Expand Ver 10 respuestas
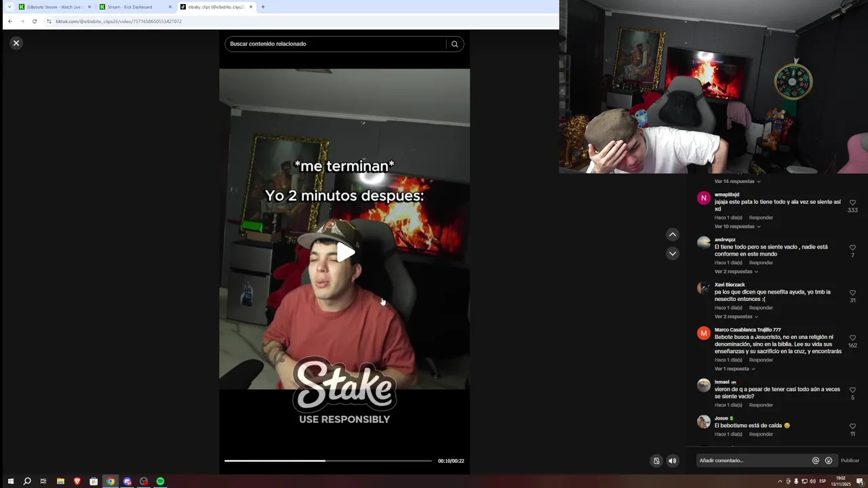The image size is (868, 488). (737, 226)
